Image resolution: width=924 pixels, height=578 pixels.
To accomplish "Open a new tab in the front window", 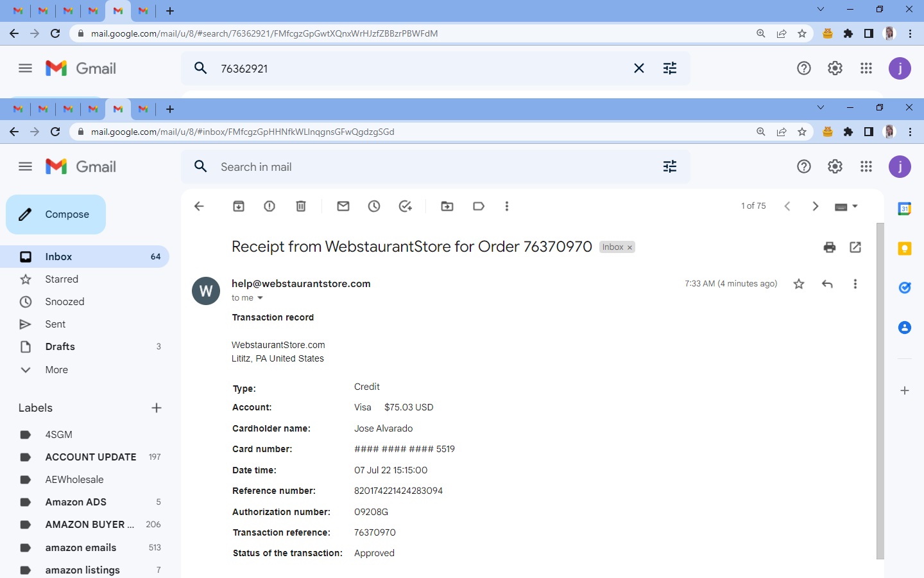I will (170, 109).
